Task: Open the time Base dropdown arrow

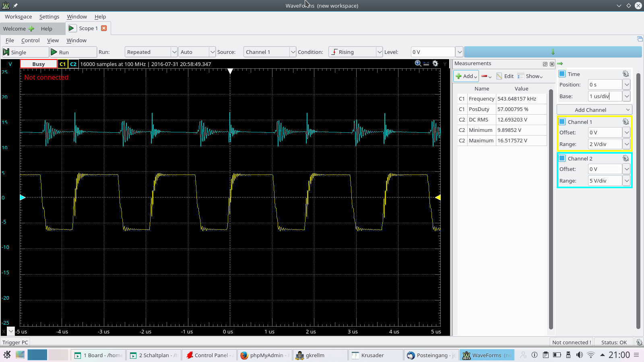Action: tap(627, 96)
